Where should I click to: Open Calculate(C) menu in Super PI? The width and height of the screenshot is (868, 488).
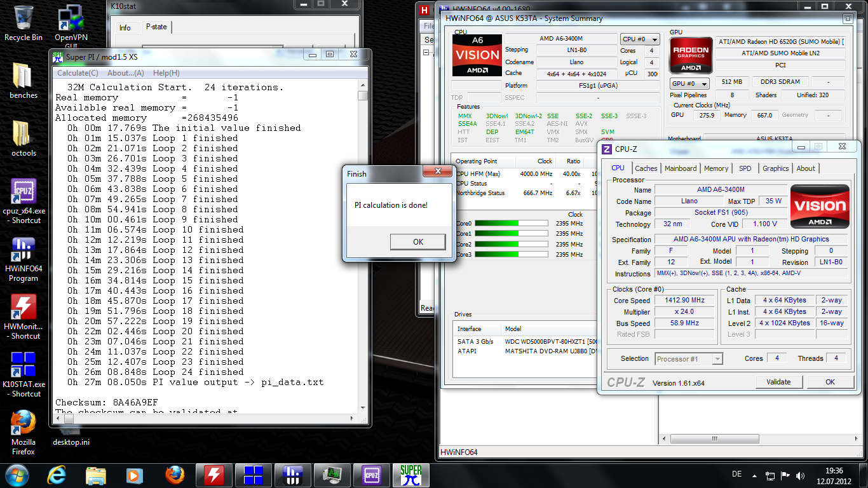click(78, 73)
